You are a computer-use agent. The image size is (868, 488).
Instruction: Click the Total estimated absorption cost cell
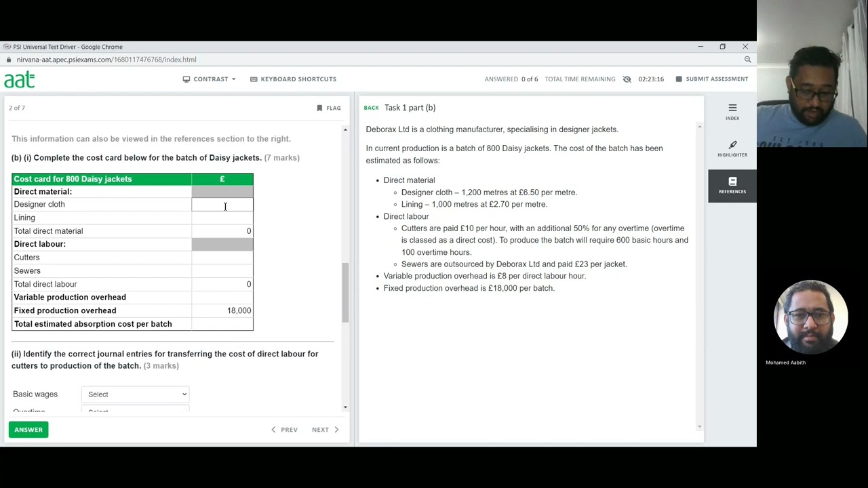tap(222, 324)
